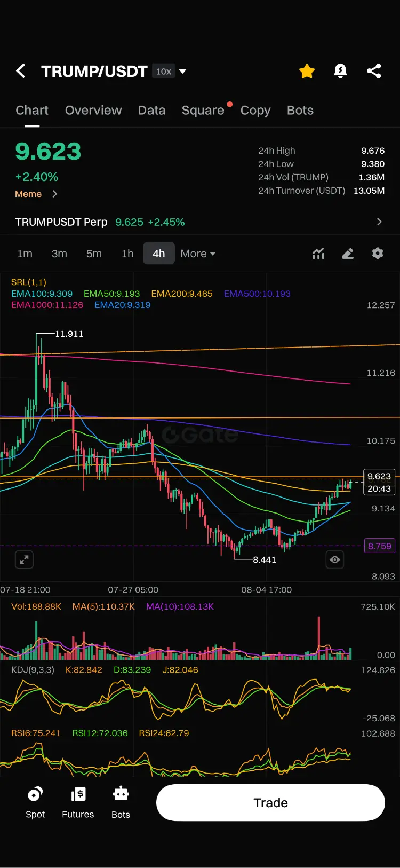Tap EMA100:9.309 label
The height and width of the screenshot is (868, 400).
(42, 294)
